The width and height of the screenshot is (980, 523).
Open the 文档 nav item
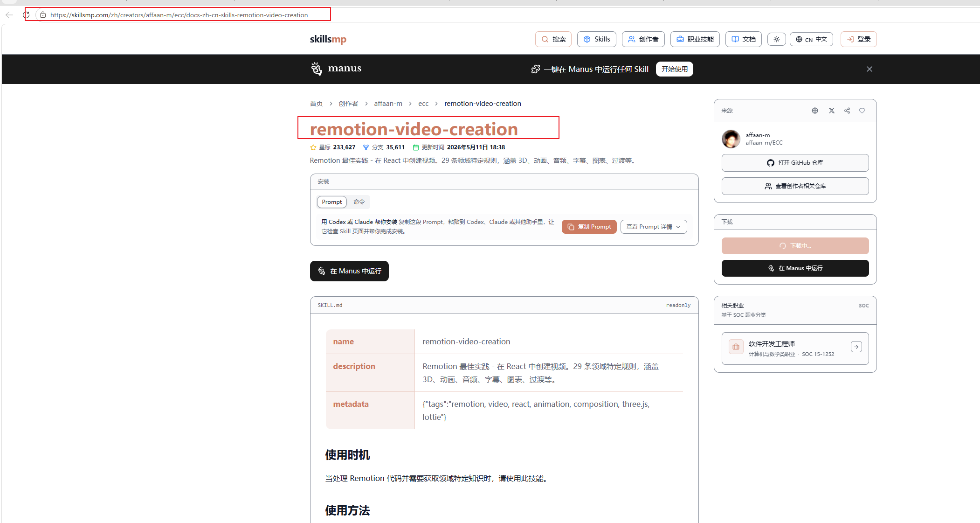pos(744,39)
